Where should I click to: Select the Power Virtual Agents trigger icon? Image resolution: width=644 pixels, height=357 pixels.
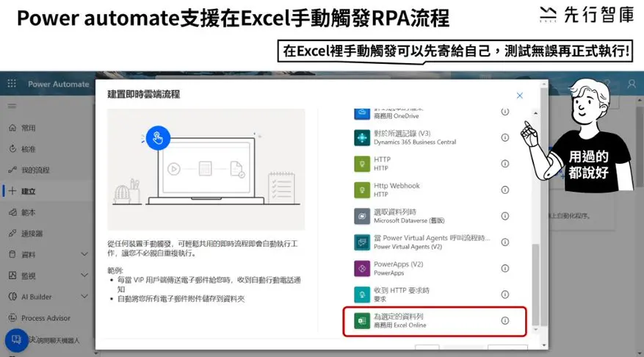[x=362, y=242]
